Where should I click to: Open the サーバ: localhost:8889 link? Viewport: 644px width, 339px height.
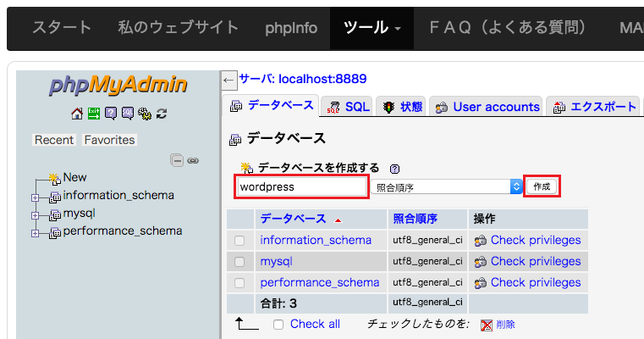(x=303, y=79)
